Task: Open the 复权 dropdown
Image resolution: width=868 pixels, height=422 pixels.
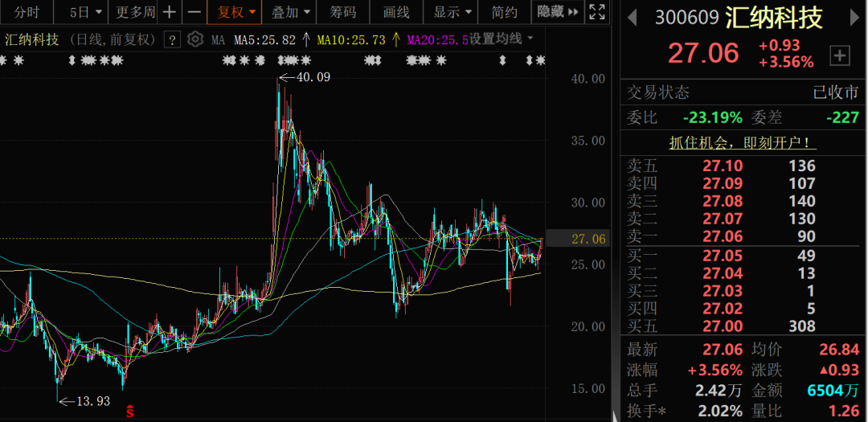Action: tap(236, 12)
